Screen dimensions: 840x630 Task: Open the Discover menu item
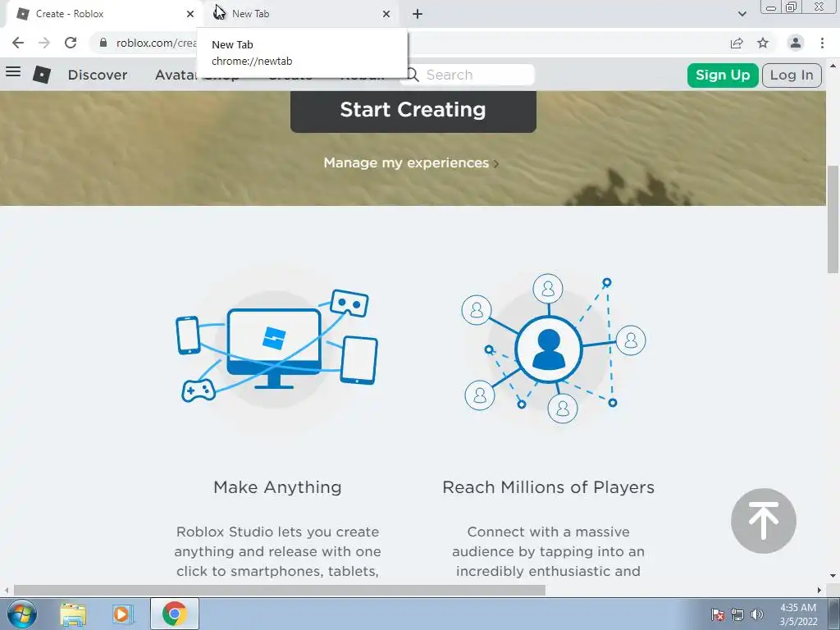[98, 75]
